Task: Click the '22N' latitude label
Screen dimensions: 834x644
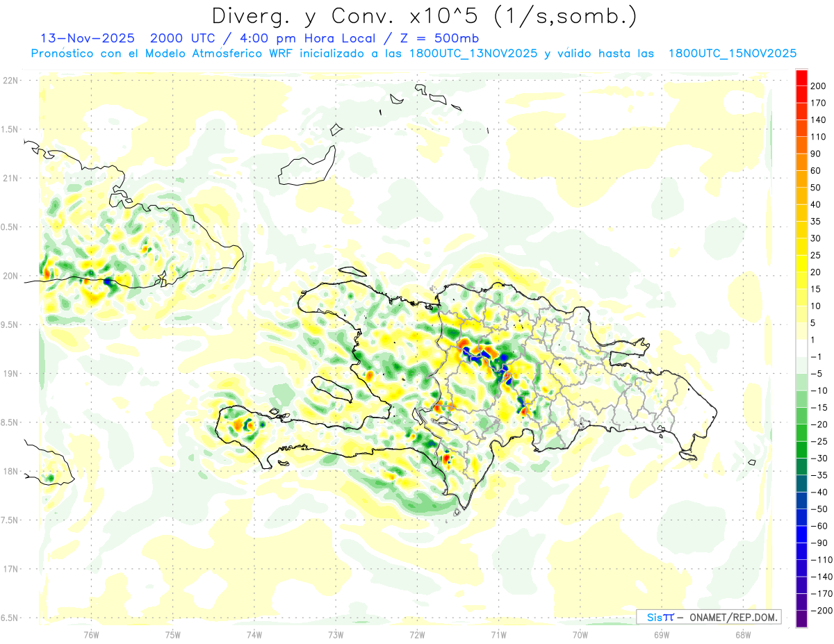Action: 10,81
